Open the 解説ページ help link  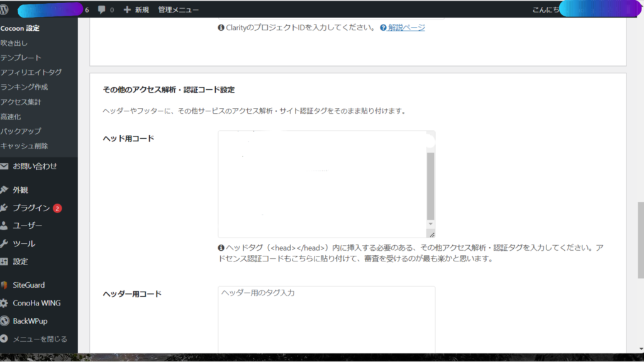(406, 28)
